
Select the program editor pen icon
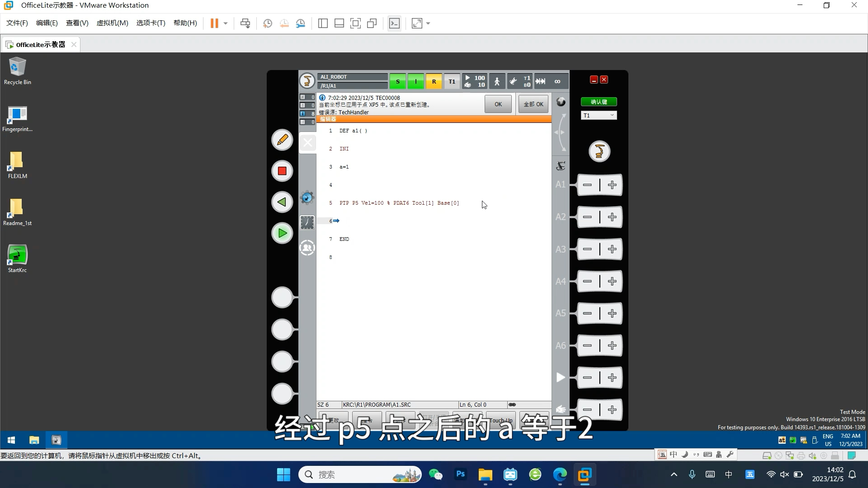click(x=282, y=140)
